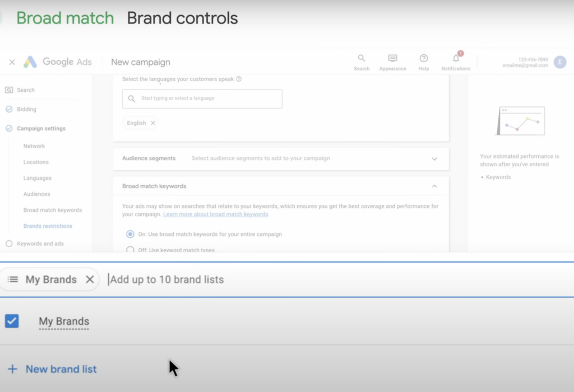Collapse the Broad match keywords section
Screen dimensions: 574x392
point(434,186)
